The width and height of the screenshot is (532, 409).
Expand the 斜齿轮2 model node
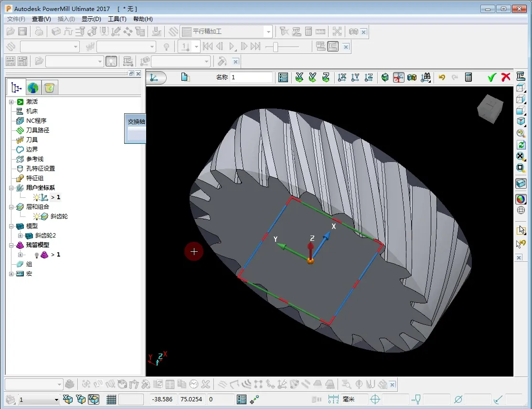pyautogui.click(x=20, y=236)
